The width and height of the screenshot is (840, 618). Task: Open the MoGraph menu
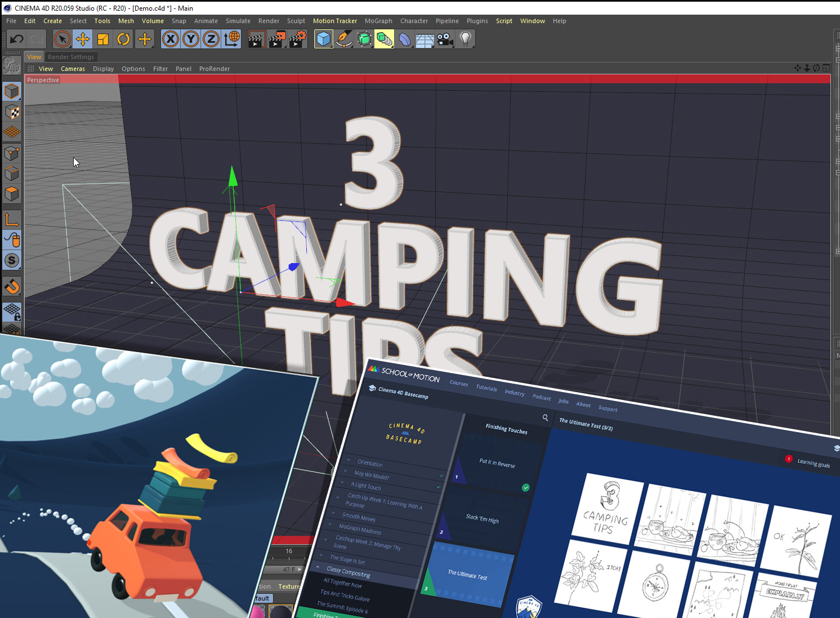[378, 21]
